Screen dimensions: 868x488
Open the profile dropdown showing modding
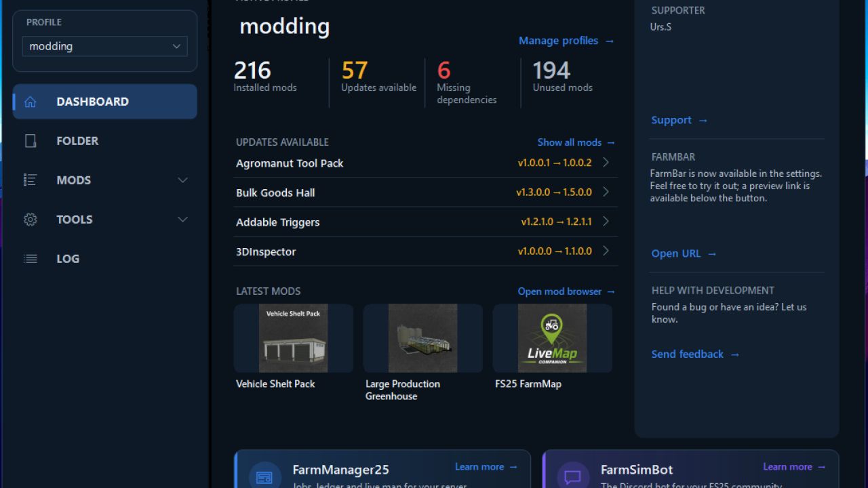[x=105, y=46]
